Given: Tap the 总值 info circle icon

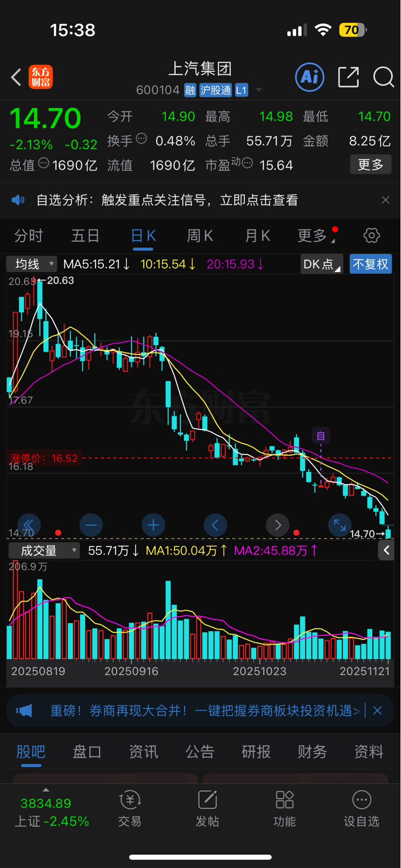Looking at the screenshot, I should pos(44,163).
